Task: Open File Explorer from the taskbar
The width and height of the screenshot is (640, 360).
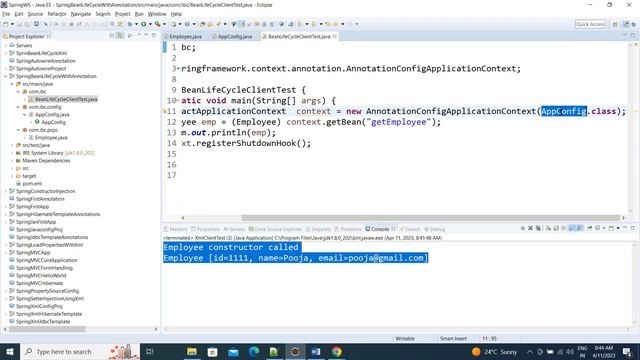Action: coord(192,351)
